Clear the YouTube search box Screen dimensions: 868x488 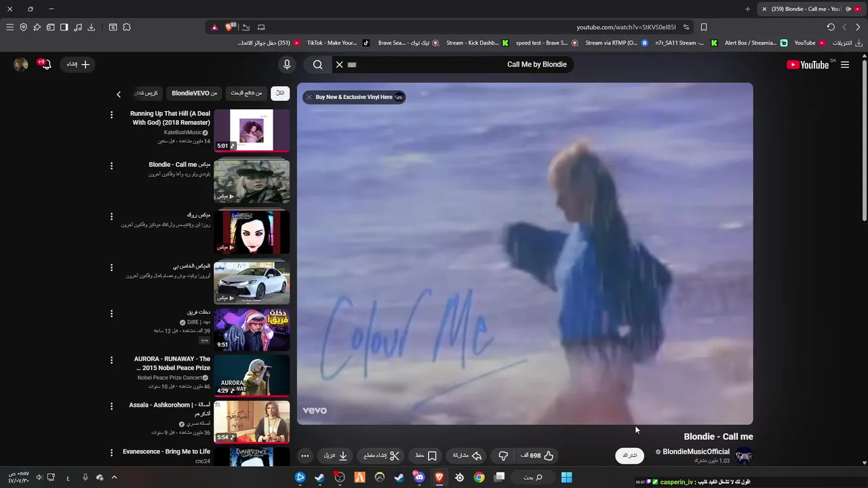point(340,64)
